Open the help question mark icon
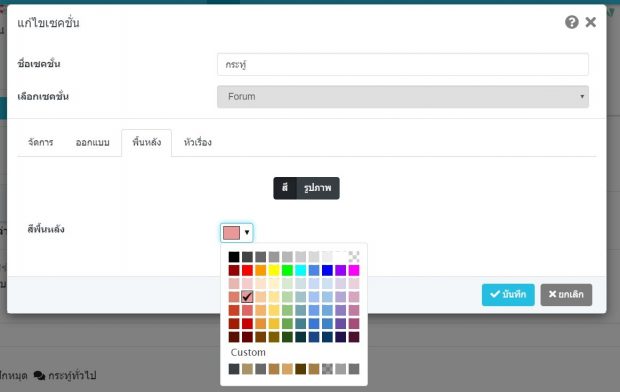The width and height of the screenshot is (620, 392). pyautogui.click(x=571, y=22)
